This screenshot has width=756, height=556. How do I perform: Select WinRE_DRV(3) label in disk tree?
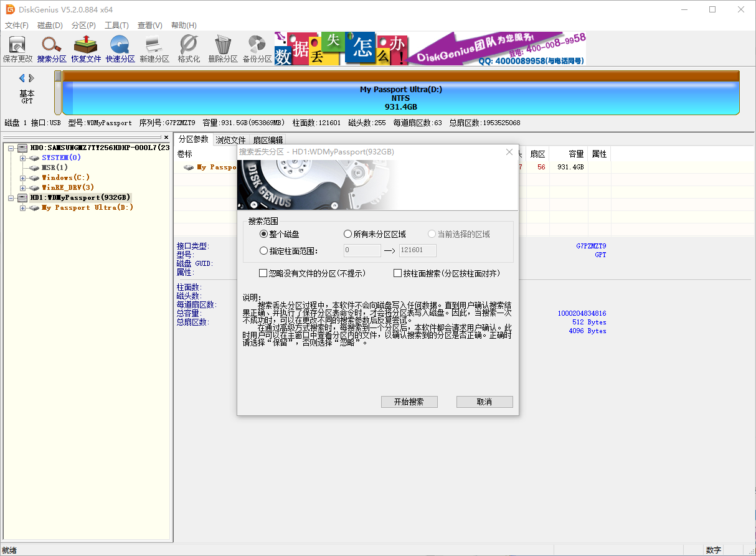[x=68, y=187]
